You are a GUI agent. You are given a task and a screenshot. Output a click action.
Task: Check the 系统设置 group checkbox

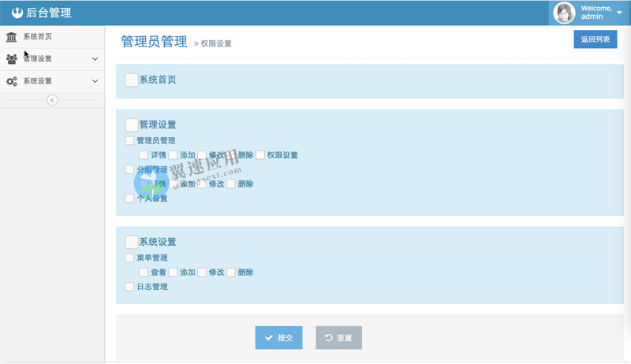[x=132, y=242]
